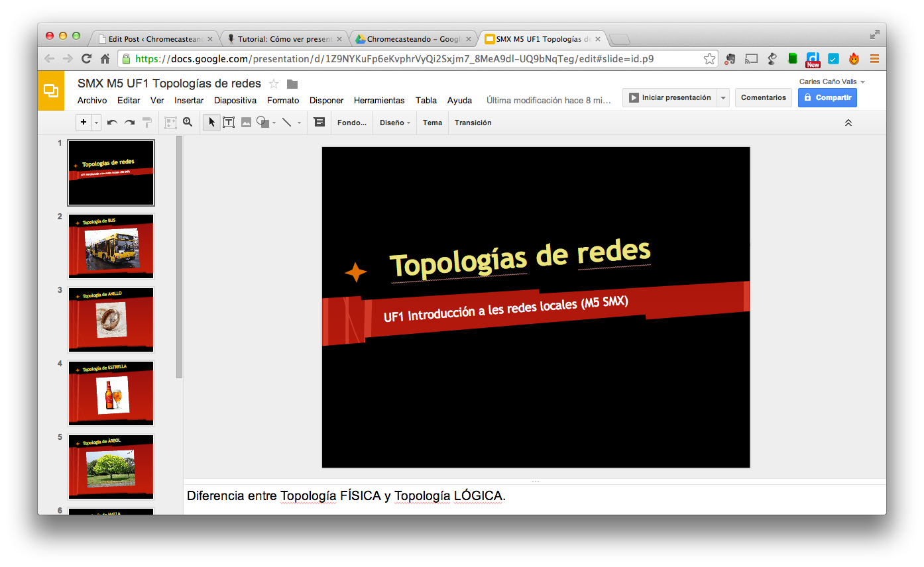
Task: Toggle the presentation star favorite
Action: coord(273,83)
